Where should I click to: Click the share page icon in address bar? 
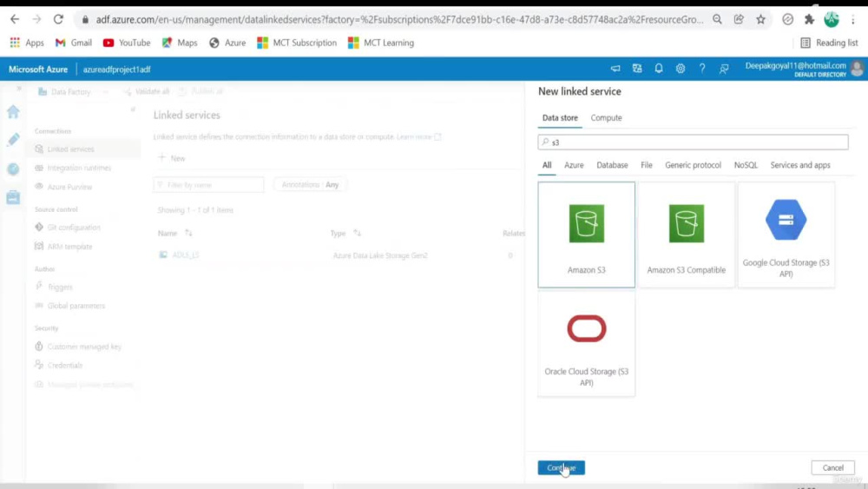coord(739,19)
